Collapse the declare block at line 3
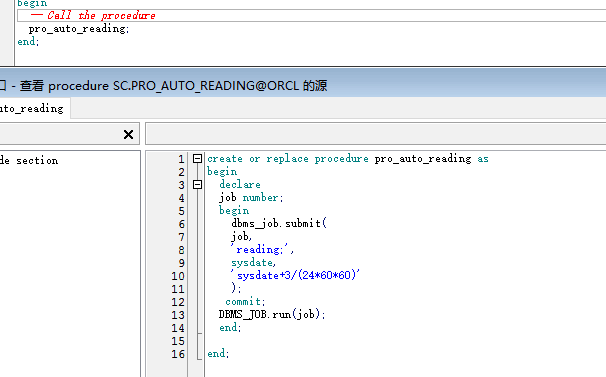The image size is (606, 377). (197, 184)
